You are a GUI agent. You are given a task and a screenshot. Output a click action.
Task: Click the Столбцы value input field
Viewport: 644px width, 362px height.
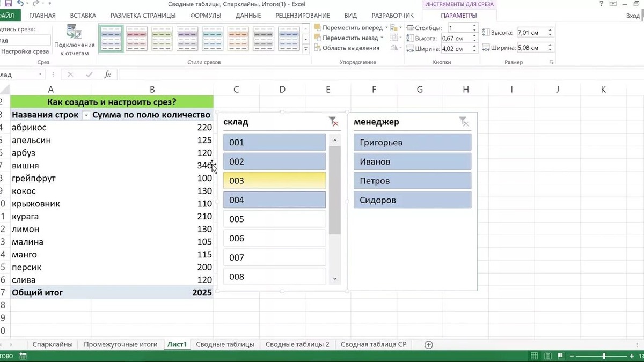coord(459,27)
